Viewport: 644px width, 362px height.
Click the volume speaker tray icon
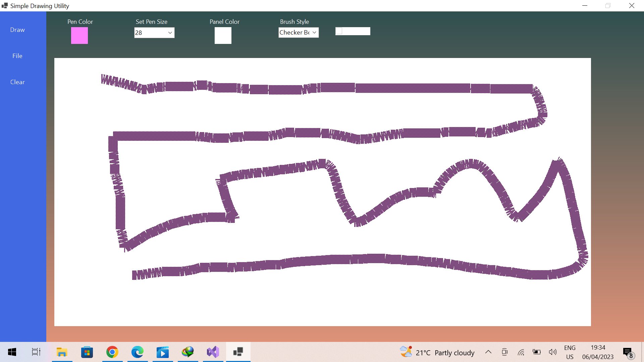(x=552, y=352)
